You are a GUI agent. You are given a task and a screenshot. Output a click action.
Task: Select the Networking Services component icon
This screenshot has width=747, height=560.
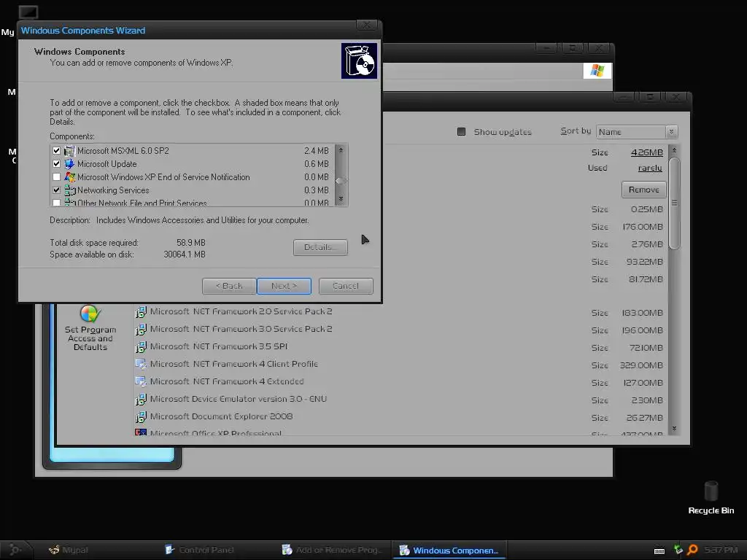pyautogui.click(x=69, y=190)
